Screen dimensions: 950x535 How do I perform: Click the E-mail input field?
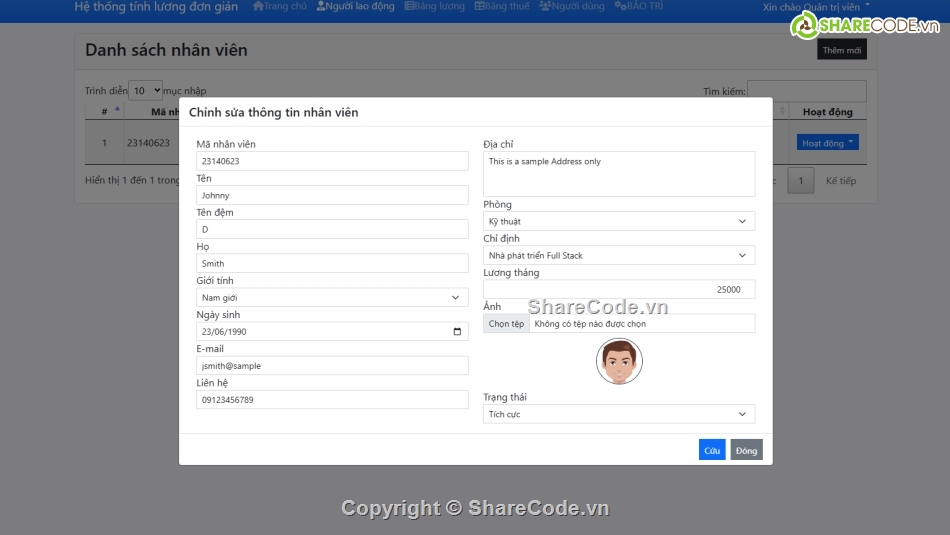[332, 366]
